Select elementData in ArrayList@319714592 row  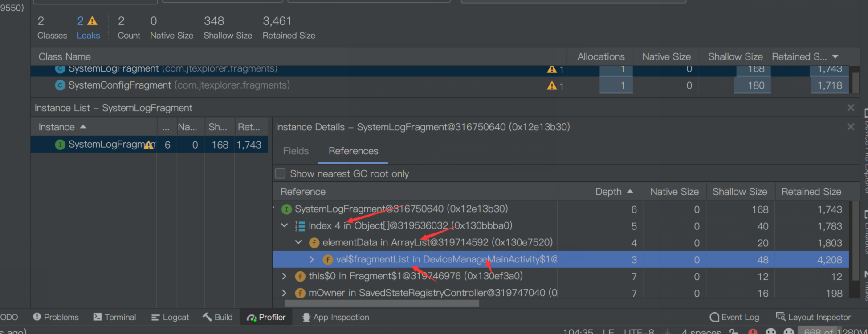(x=561, y=243)
